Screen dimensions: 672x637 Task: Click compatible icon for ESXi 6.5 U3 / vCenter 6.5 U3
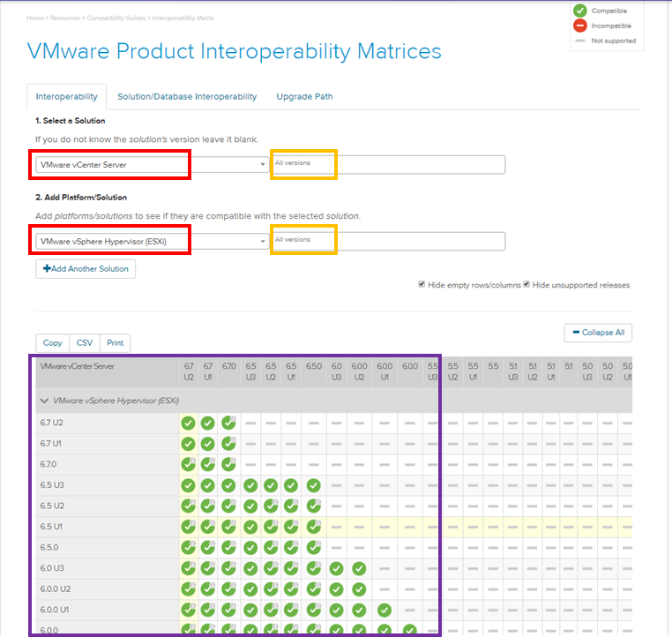pos(250,485)
